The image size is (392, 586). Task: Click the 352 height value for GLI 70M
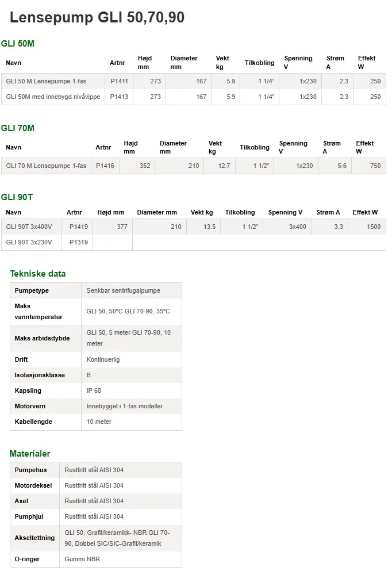[x=145, y=166]
